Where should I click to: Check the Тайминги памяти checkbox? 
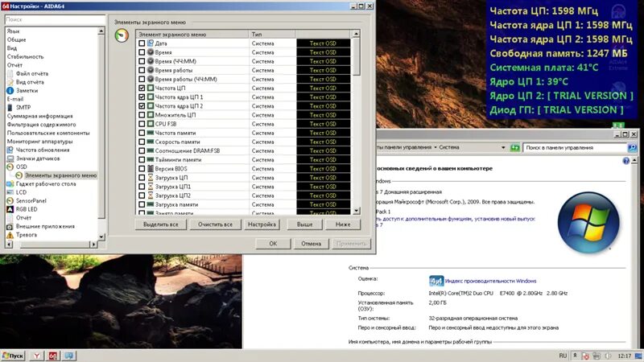[142, 159]
